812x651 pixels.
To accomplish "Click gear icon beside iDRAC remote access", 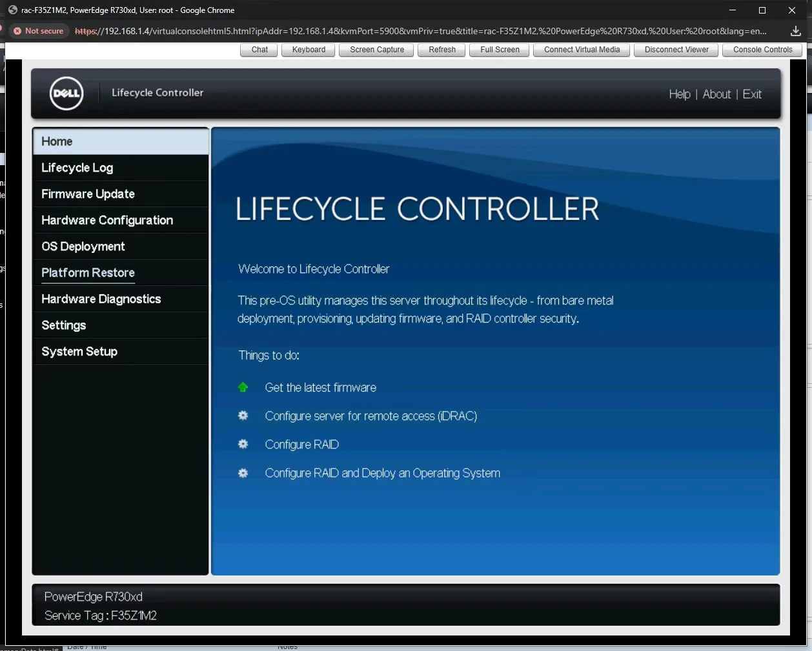I will (243, 416).
